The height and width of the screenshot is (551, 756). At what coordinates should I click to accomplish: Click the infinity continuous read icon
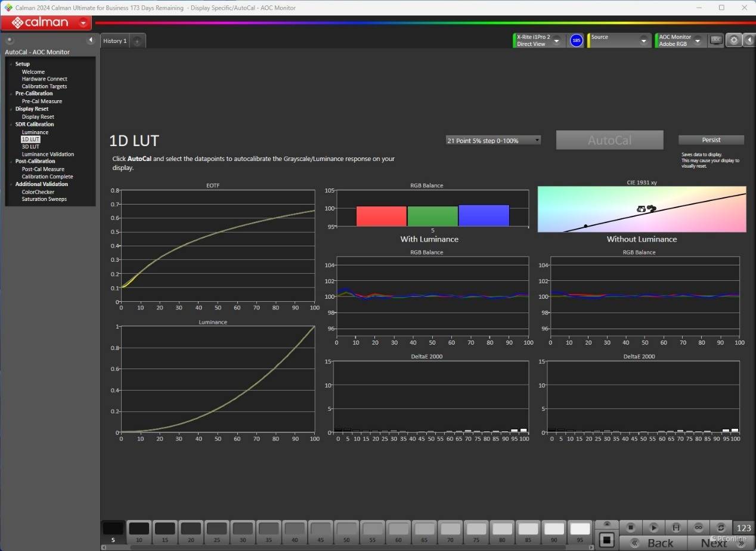coord(698,528)
